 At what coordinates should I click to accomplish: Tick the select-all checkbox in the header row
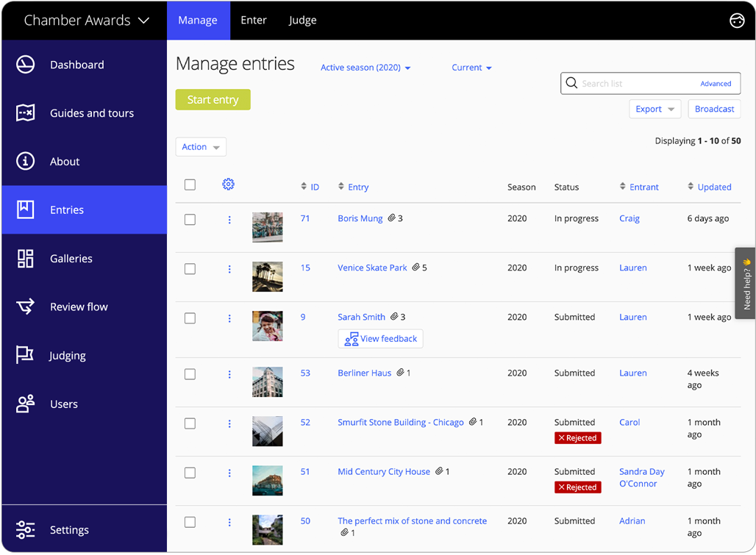190,185
